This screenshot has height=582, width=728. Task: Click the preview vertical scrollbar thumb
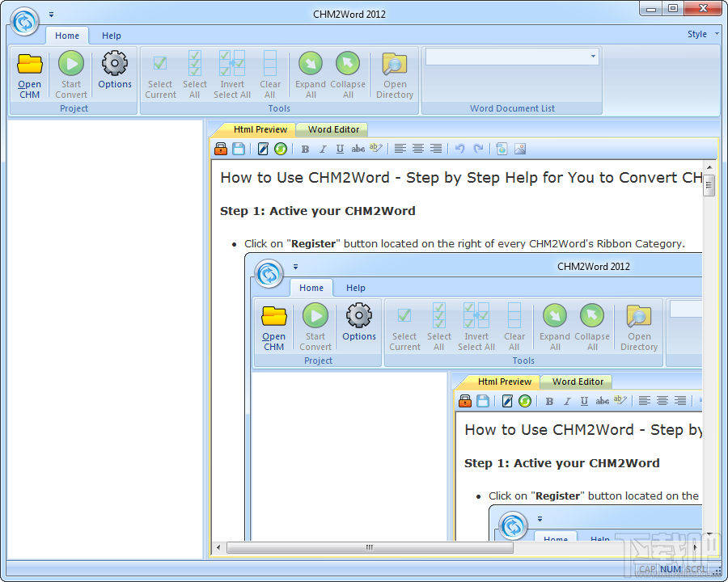[709, 185]
